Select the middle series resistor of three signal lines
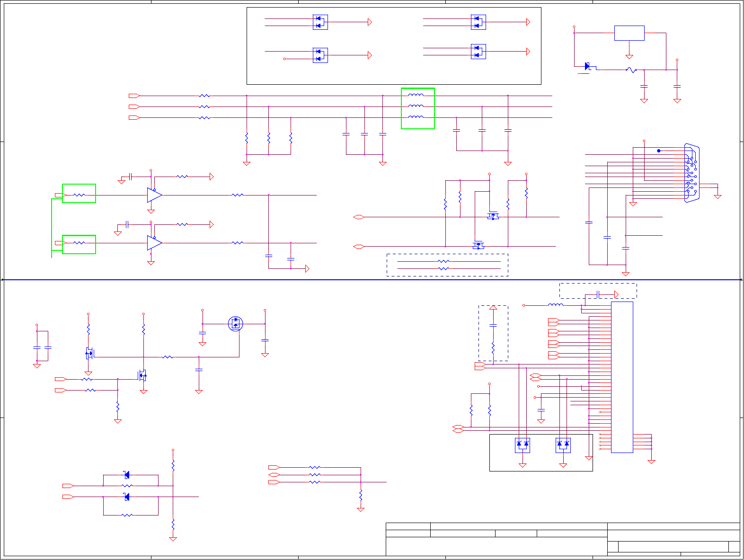744x560 pixels. click(x=204, y=107)
